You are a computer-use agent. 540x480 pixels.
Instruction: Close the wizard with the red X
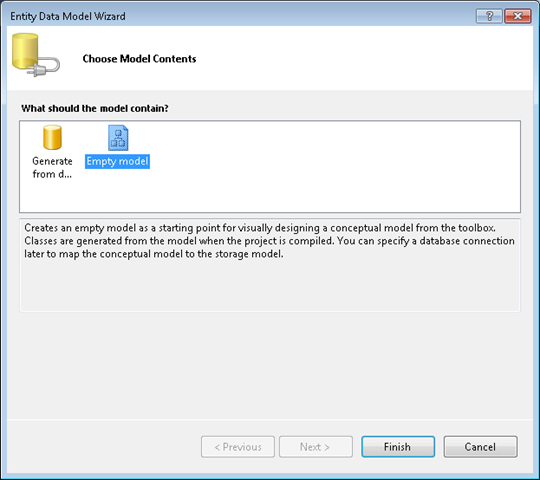tap(518, 16)
